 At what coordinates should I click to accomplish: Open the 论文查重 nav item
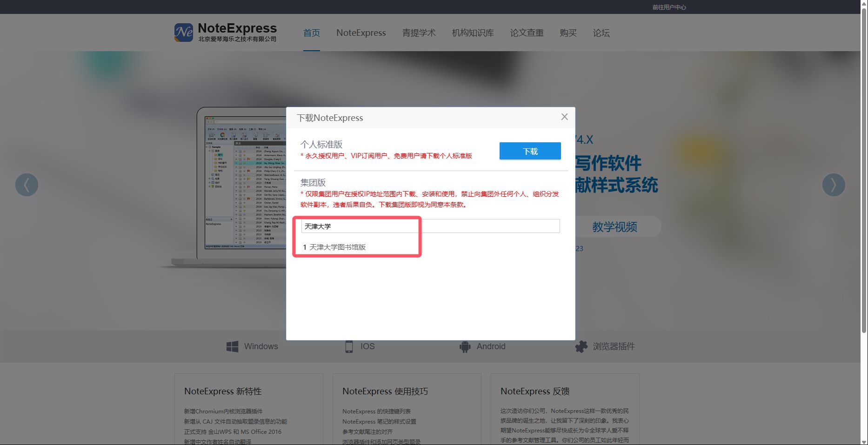(x=527, y=33)
